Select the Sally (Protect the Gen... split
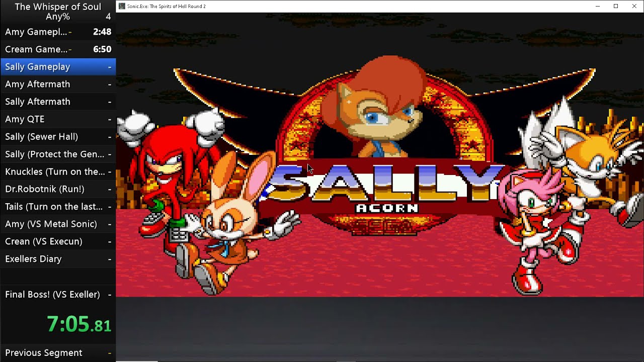 coord(58,154)
